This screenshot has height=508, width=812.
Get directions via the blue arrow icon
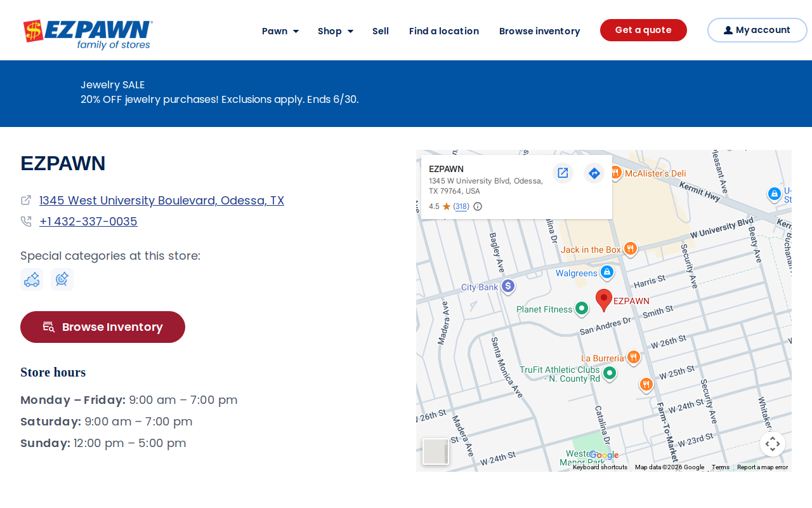tap(594, 173)
